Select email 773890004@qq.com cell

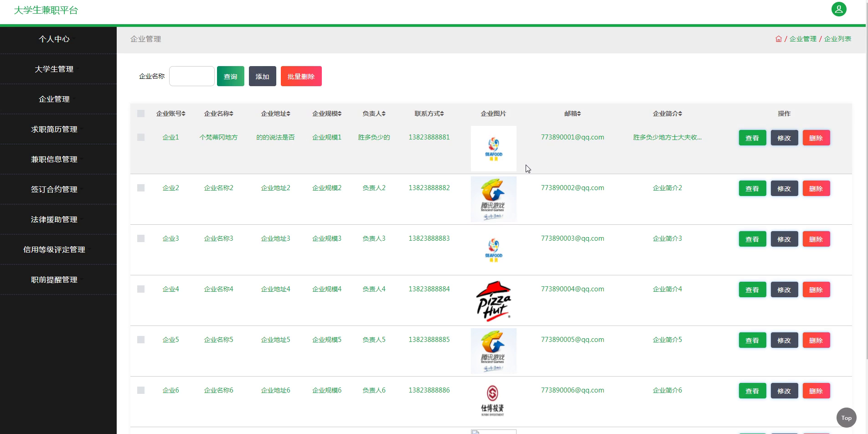point(573,289)
